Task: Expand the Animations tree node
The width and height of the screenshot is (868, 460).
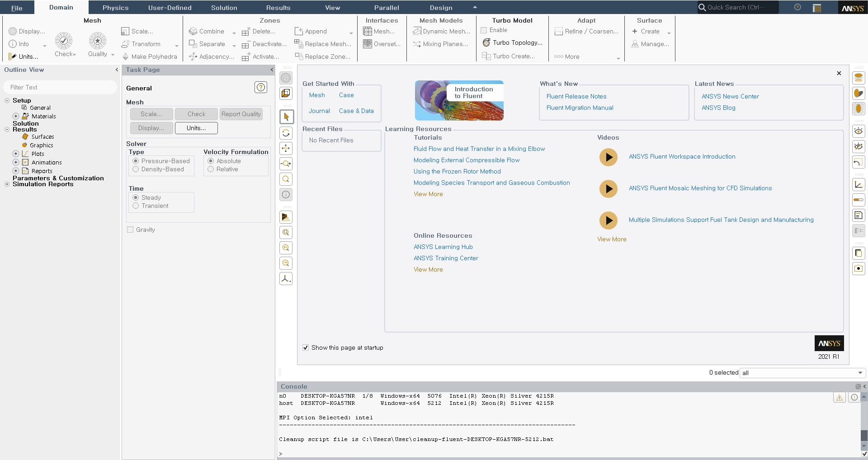Action: (x=16, y=162)
